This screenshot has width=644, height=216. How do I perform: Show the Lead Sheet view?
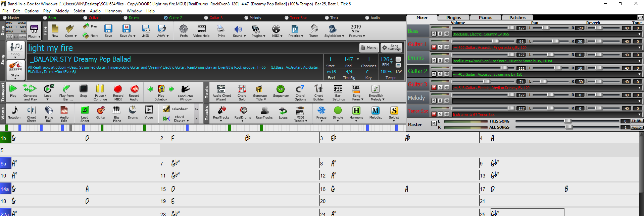pyautogui.click(x=85, y=114)
